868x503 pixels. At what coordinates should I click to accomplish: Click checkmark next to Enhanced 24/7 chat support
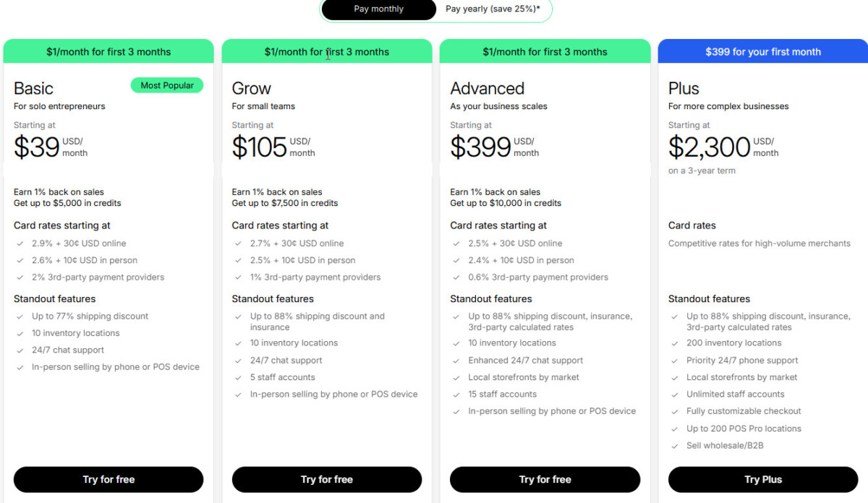click(x=456, y=361)
